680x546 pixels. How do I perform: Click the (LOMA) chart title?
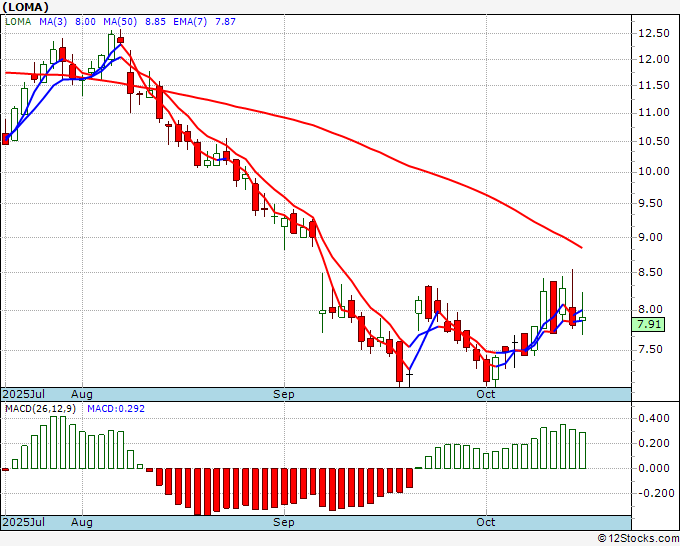click(x=26, y=7)
